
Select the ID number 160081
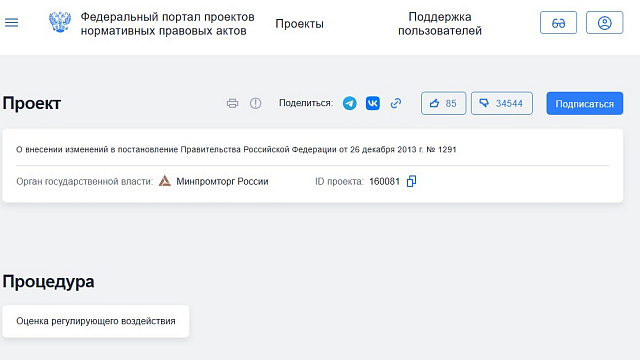[x=384, y=182]
